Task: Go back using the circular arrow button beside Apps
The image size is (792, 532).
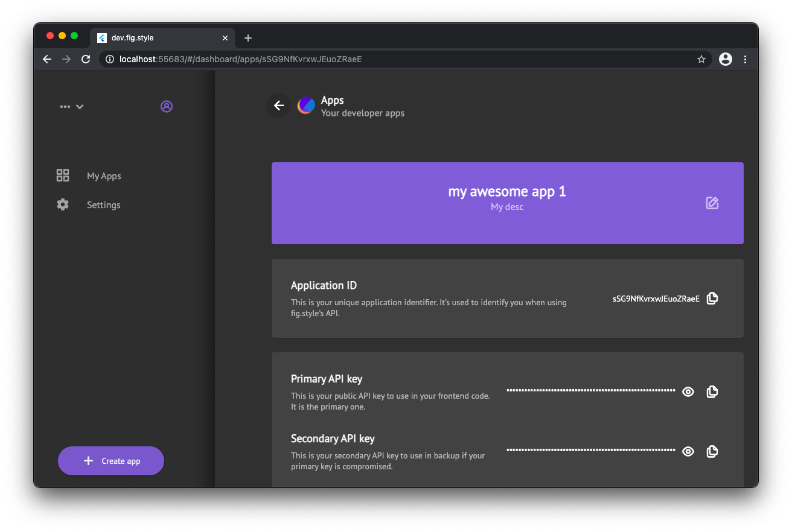Action: click(279, 106)
